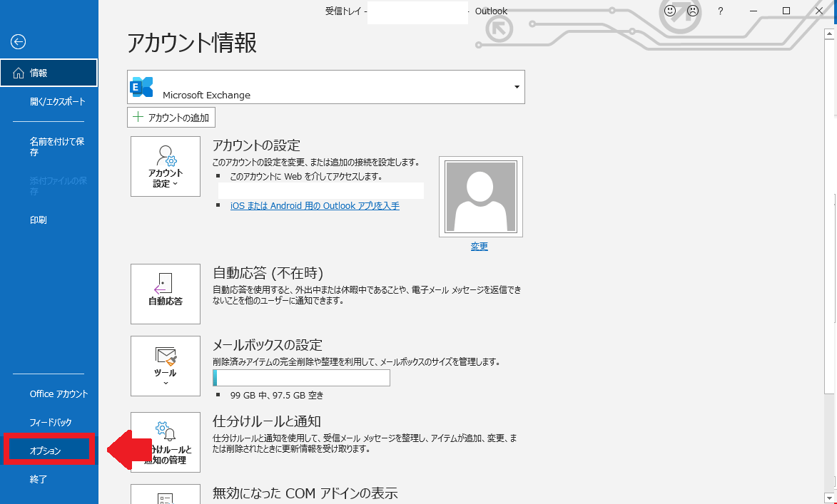
Task: Minimize the Outlook window
Action: pos(754,11)
